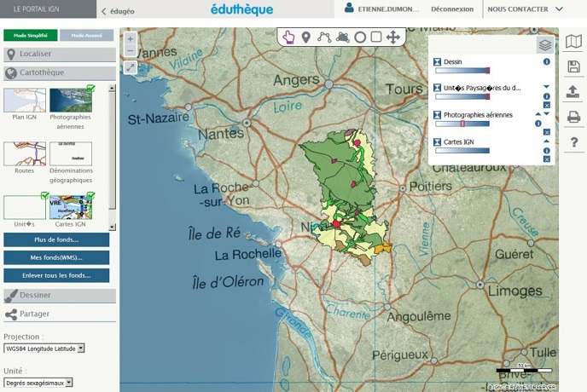Remove the Cartes IGN layer
587x392 pixels.
tap(547, 159)
